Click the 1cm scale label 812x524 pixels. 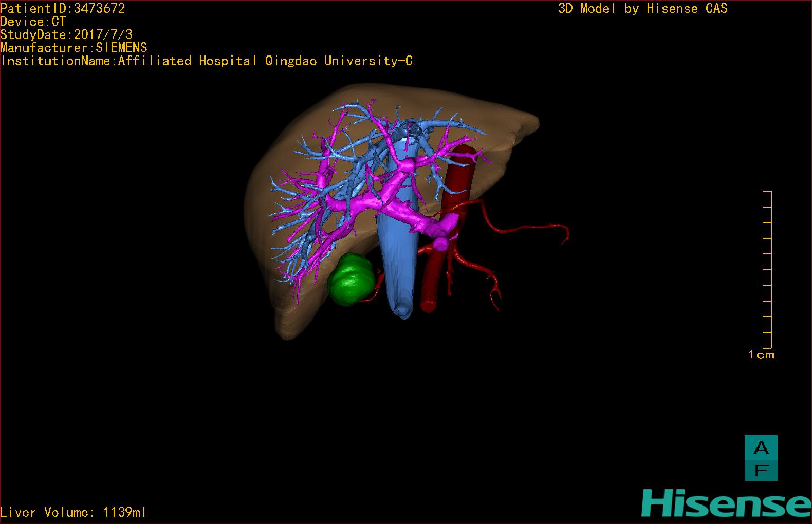tap(761, 354)
